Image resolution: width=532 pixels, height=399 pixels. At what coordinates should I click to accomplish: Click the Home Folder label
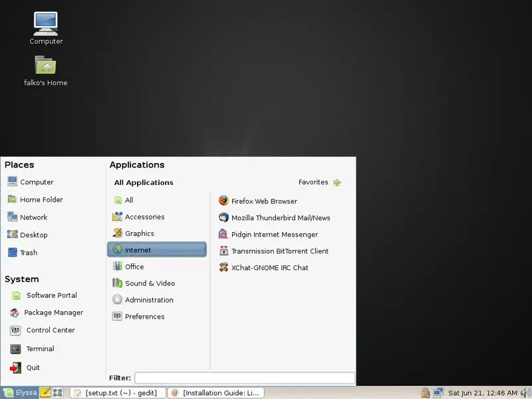41,199
